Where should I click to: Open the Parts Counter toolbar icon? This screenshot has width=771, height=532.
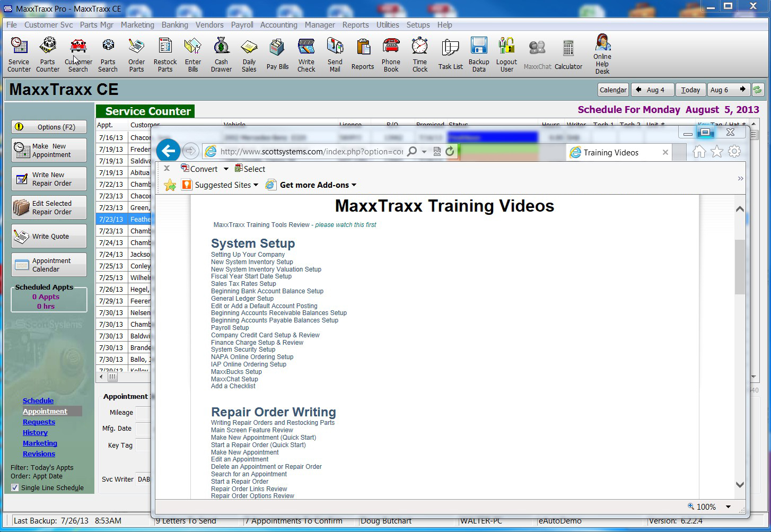(48, 54)
